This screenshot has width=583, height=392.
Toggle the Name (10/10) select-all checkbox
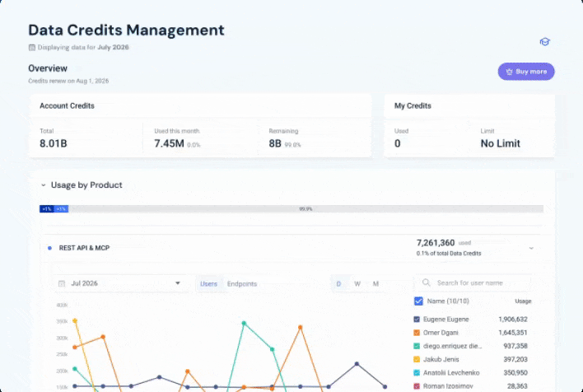418,301
